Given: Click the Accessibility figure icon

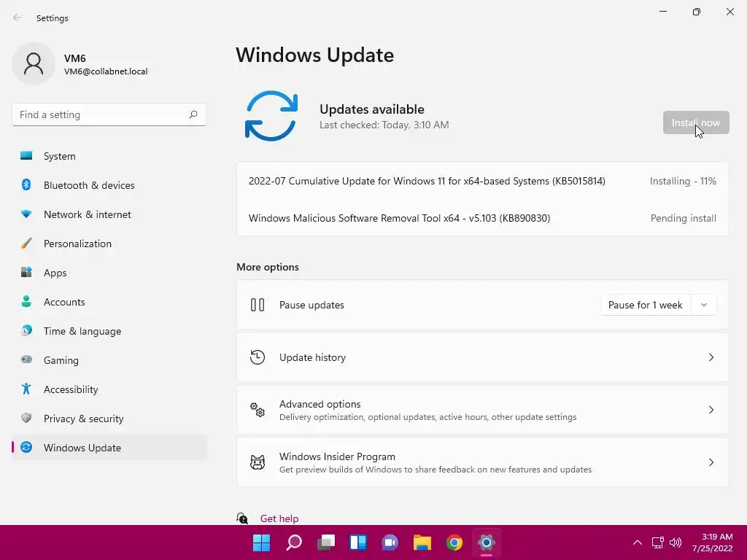Looking at the screenshot, I should click(26, 389).
